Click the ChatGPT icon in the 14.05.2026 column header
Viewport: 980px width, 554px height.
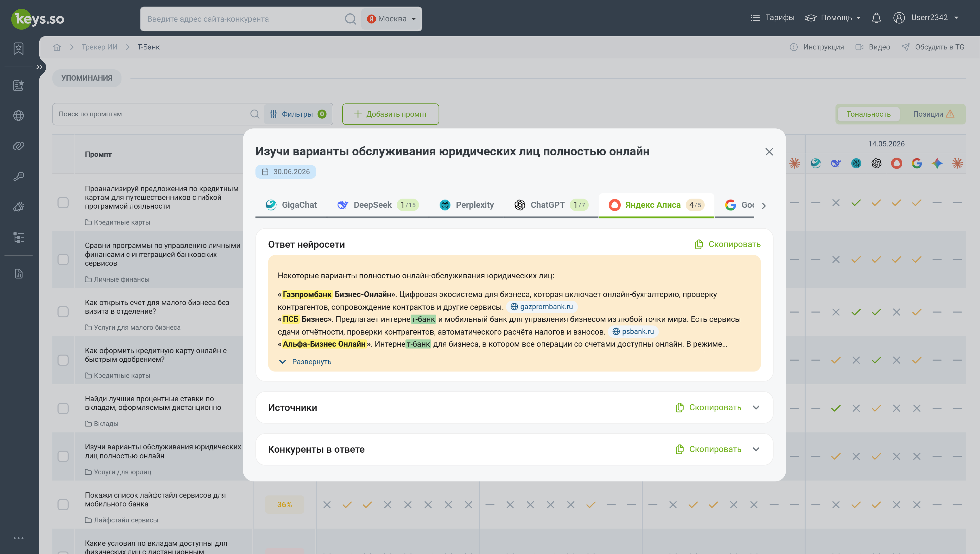click(876, 163)
